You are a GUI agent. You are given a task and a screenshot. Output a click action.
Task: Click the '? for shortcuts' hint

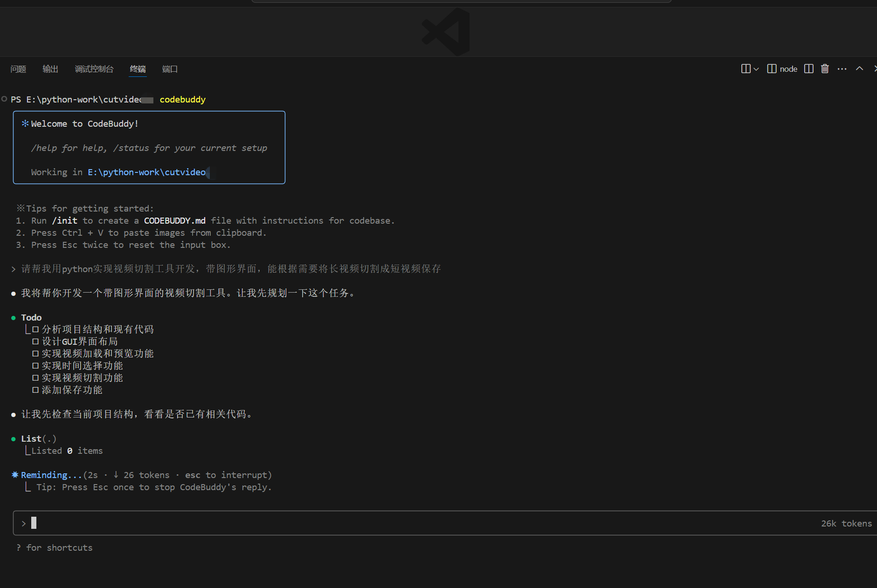55,547
